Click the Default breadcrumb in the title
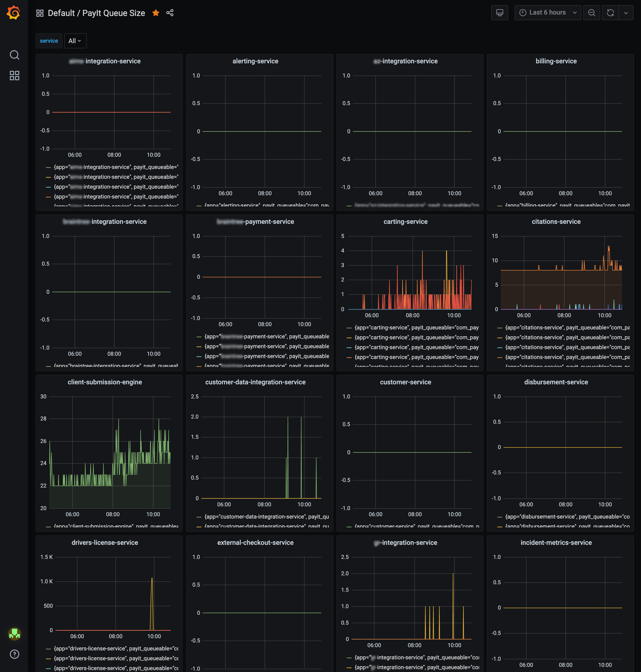 pyautogui.click(x=62, y=13)
